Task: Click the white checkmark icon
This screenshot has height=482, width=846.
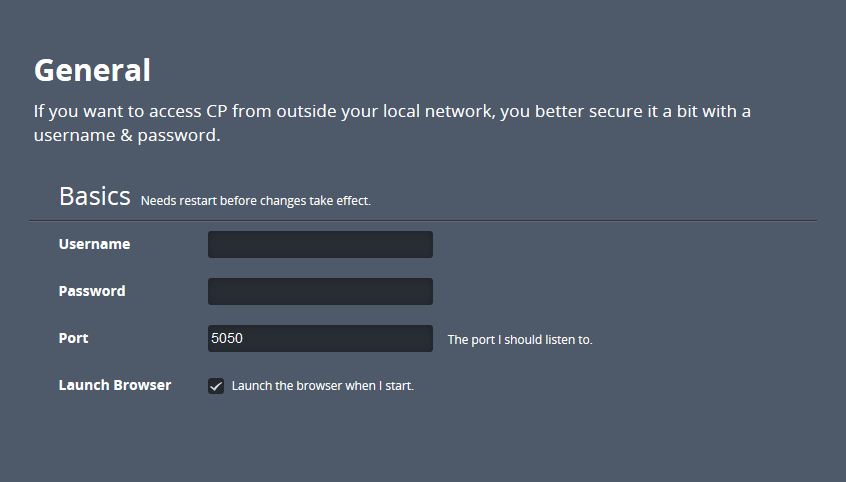Action: [x=216, y=386]
